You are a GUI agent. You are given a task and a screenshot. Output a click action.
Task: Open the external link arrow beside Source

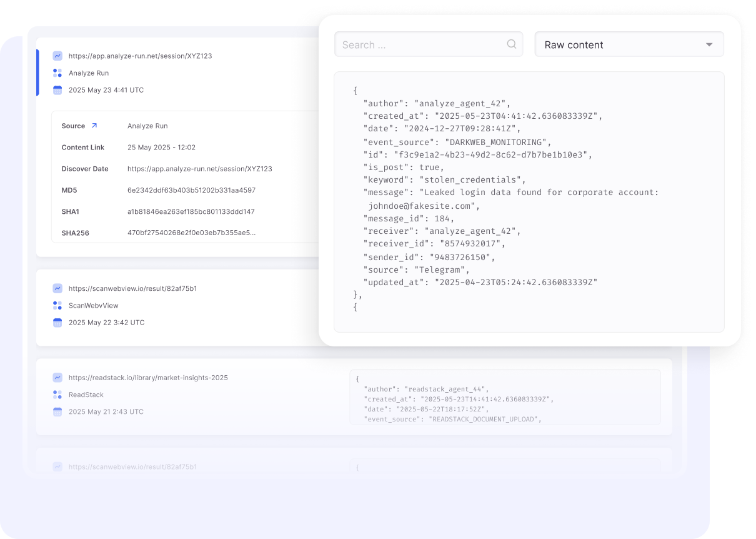[x=94, y=126]
